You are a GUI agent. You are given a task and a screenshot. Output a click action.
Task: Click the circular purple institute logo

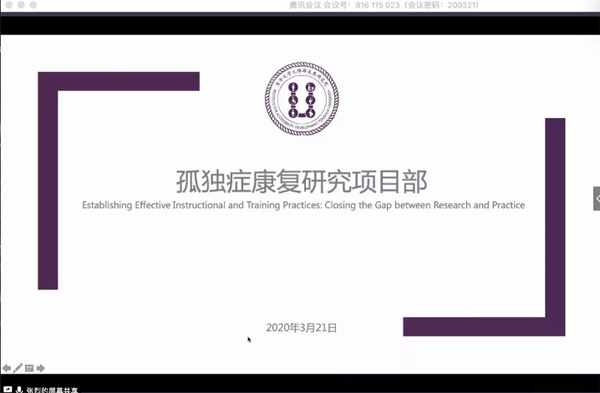tap(302, 99)
